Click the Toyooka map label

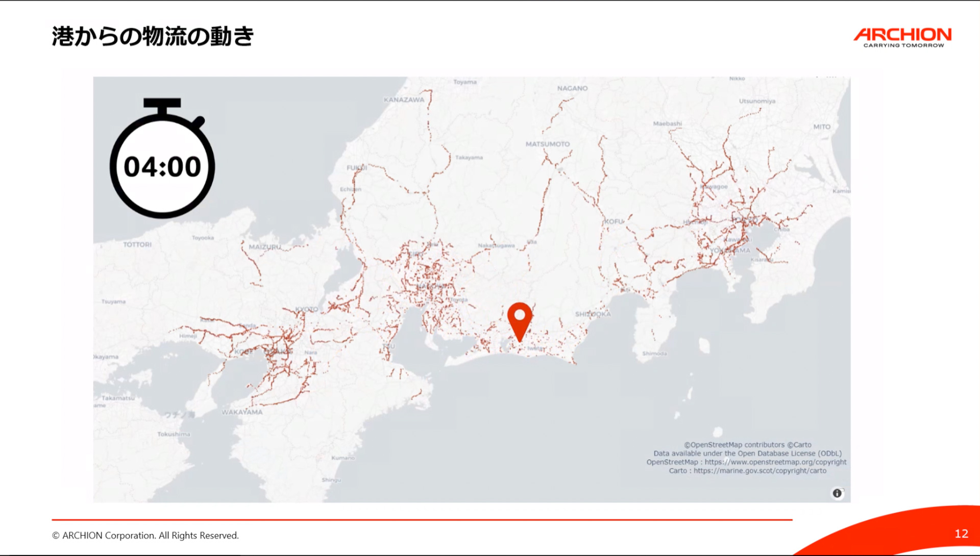pos(203,238)
